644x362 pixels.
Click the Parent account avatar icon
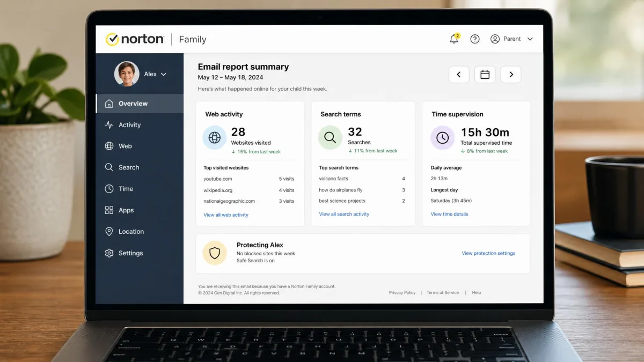[x=495, y=39]
